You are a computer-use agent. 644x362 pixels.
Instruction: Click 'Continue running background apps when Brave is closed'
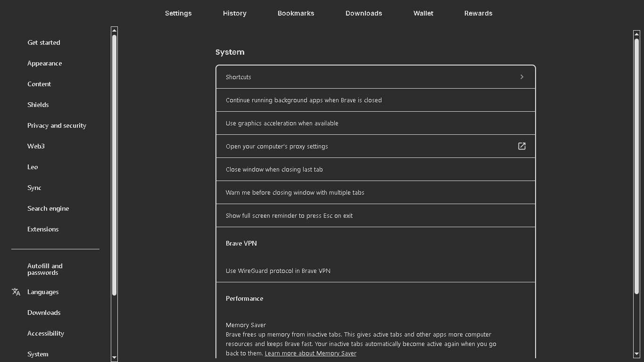click(x=304, y=100)
